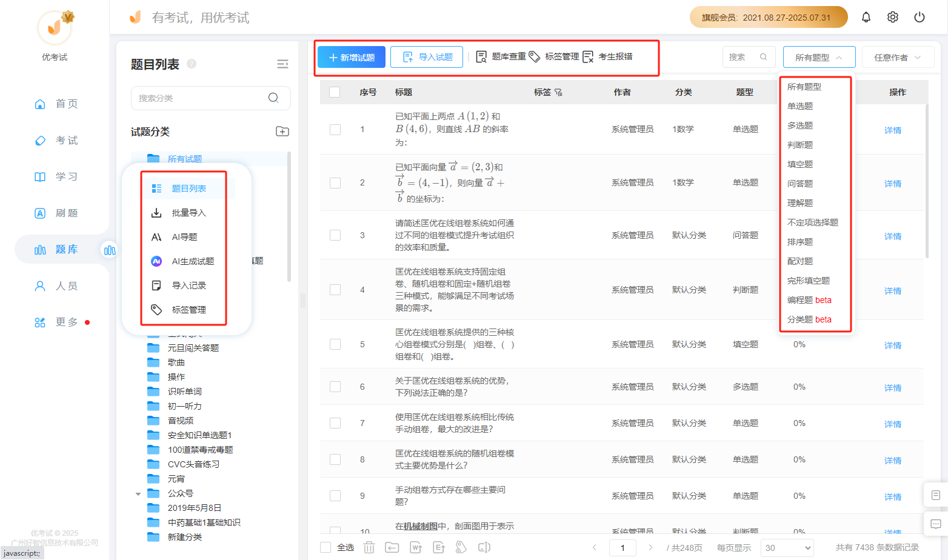Tick the checkbox for question row 2

point(335,183)
